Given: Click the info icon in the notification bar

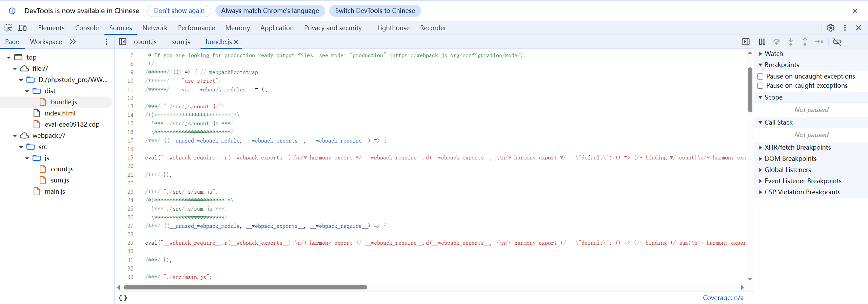Looking at the screenshot, I should [x=12, y=11].
